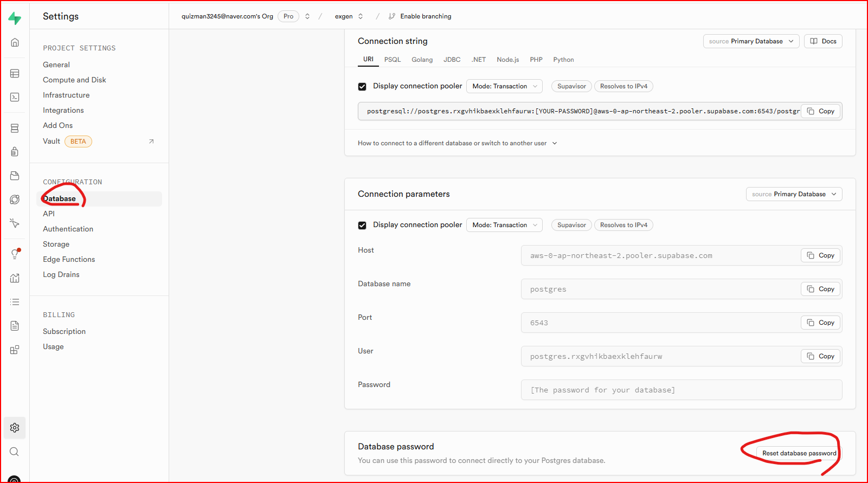Open API configuration settings
The image size is (868, 483).
point(49,214)
